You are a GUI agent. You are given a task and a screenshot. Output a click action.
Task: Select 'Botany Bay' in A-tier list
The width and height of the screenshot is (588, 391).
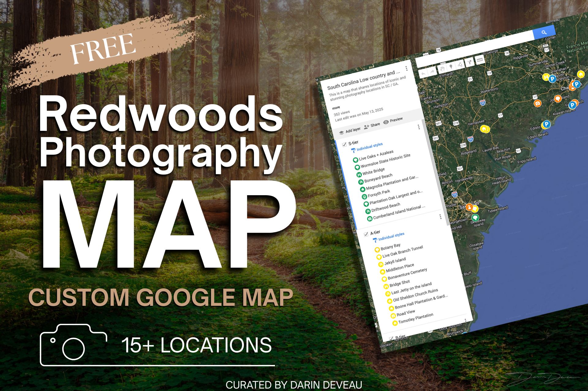click(388, 247)
